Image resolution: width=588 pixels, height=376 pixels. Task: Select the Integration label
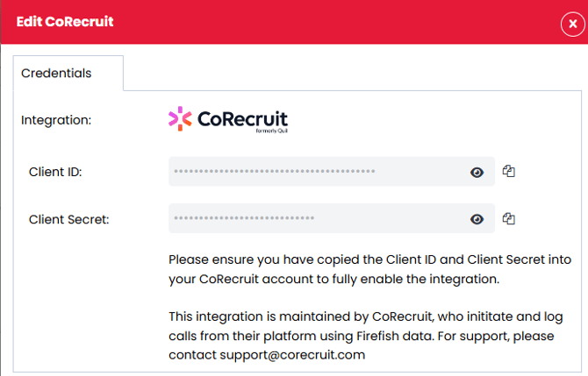[x=56, y=120]
